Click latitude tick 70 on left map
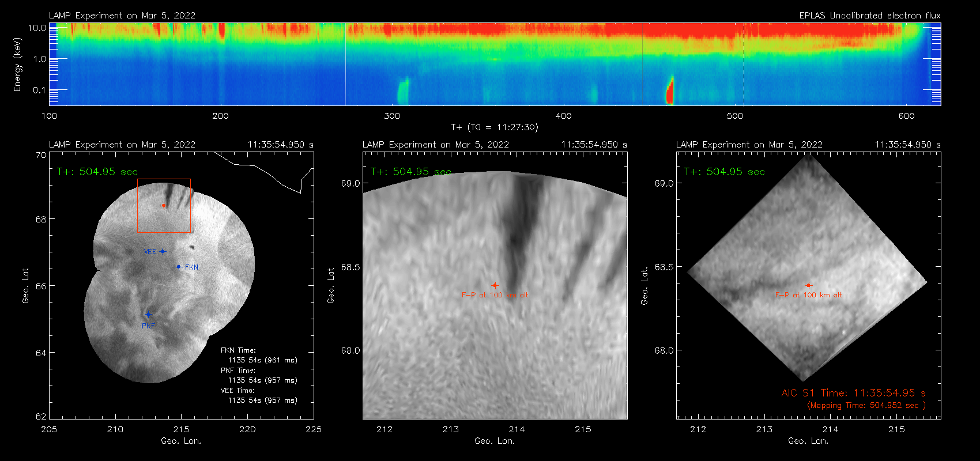Viewport: 980px width, 461px height. click(x=41, y=155)
